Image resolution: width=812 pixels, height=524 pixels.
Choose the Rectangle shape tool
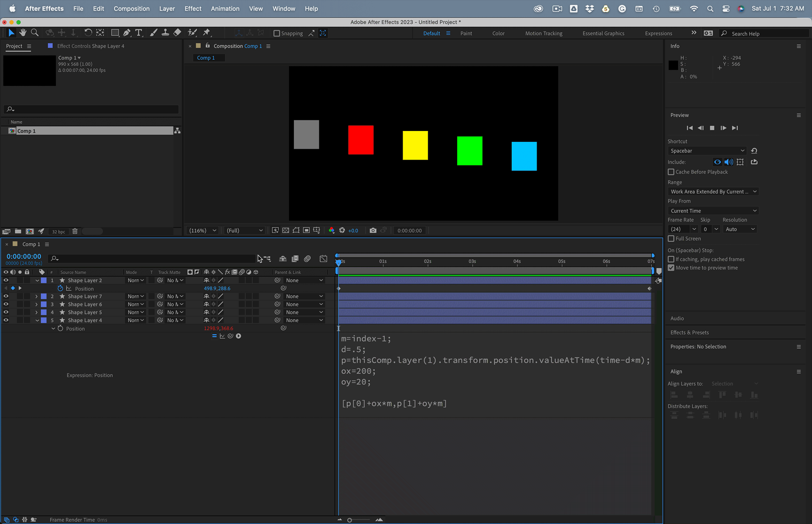115,32
